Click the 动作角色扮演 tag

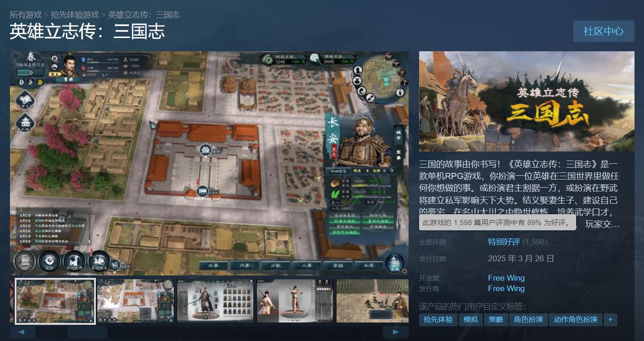tap(575, 320)
